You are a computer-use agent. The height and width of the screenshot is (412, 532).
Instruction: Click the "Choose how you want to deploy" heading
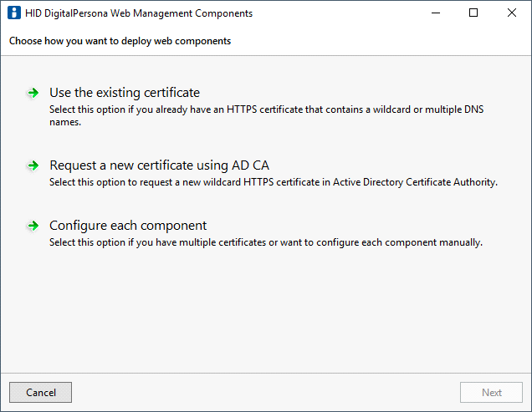pos(120,41)
